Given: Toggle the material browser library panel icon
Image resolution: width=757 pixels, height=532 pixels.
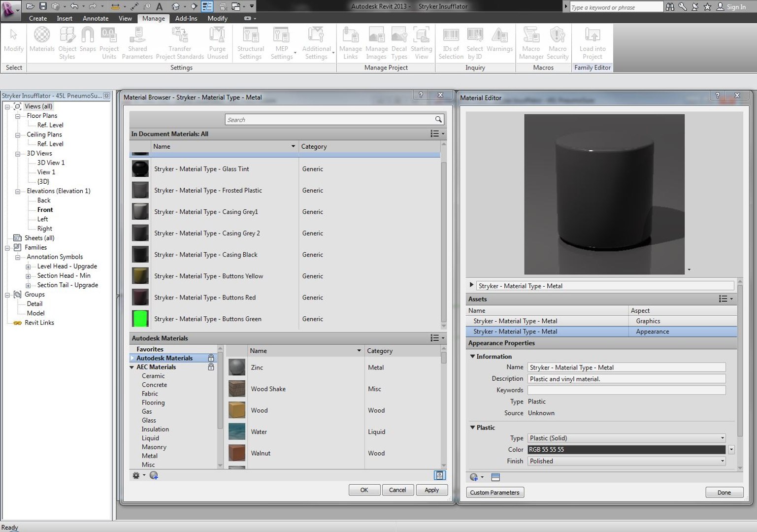Looking at the screenshot, I should (439, 475).
